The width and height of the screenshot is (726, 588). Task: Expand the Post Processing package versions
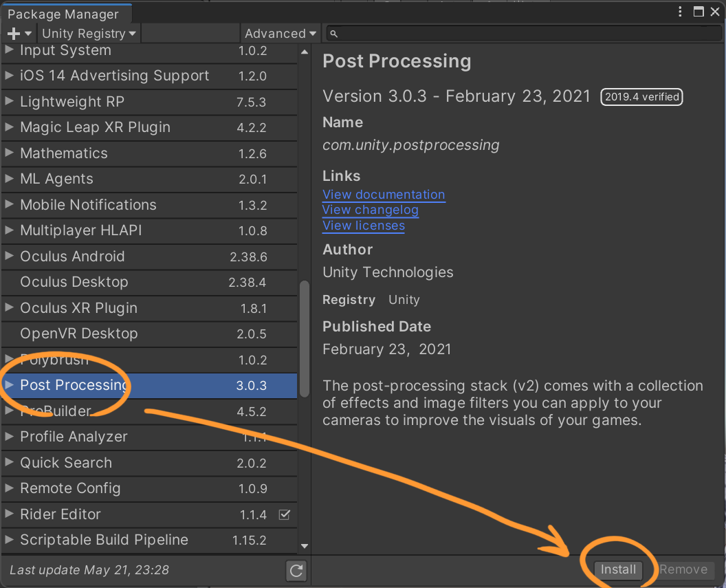coord(9,384)
